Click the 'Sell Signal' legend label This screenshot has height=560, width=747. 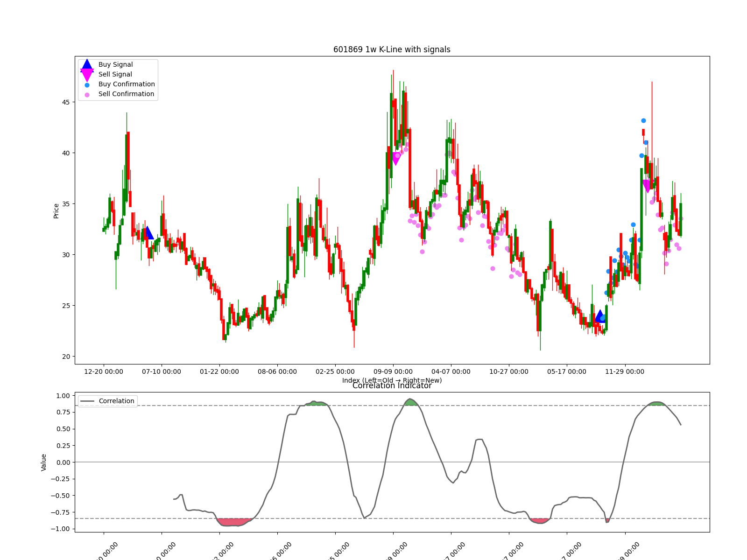point(115,75)
